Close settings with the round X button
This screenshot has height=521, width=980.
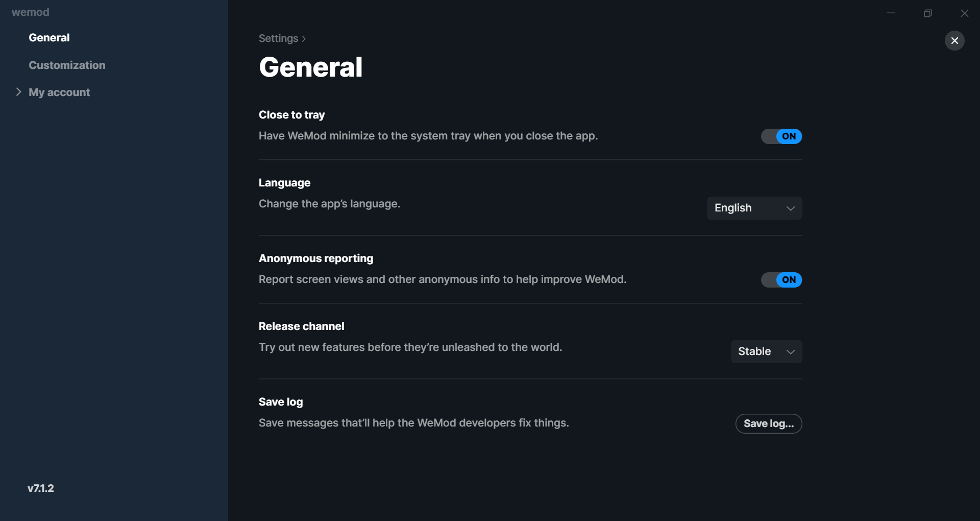click(954, 40)
